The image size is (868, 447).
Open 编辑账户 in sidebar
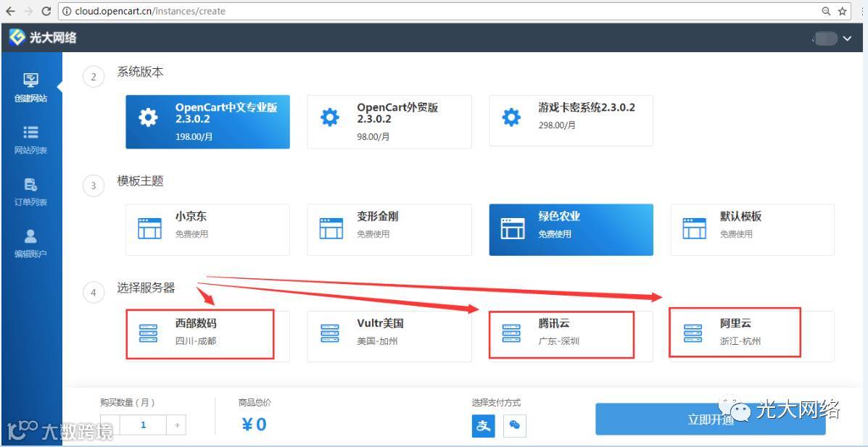pos(30,243)
